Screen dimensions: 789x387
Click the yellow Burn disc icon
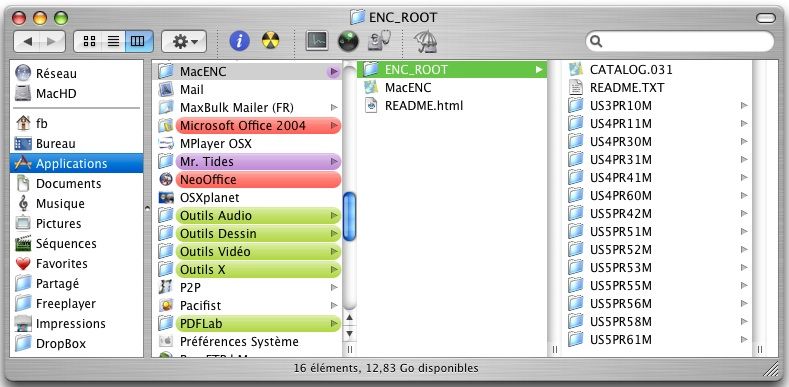271,40
